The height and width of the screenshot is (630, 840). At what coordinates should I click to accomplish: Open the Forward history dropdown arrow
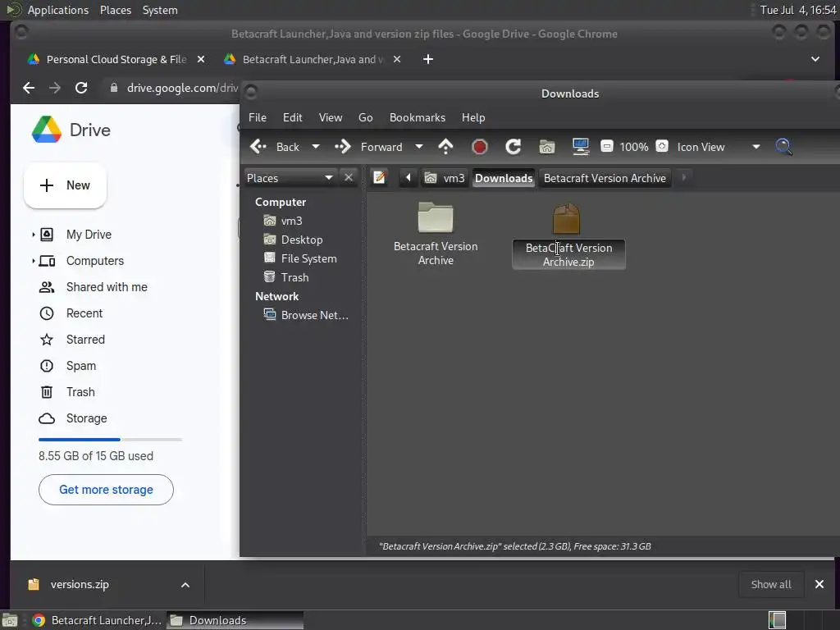(x=419, y=146)
